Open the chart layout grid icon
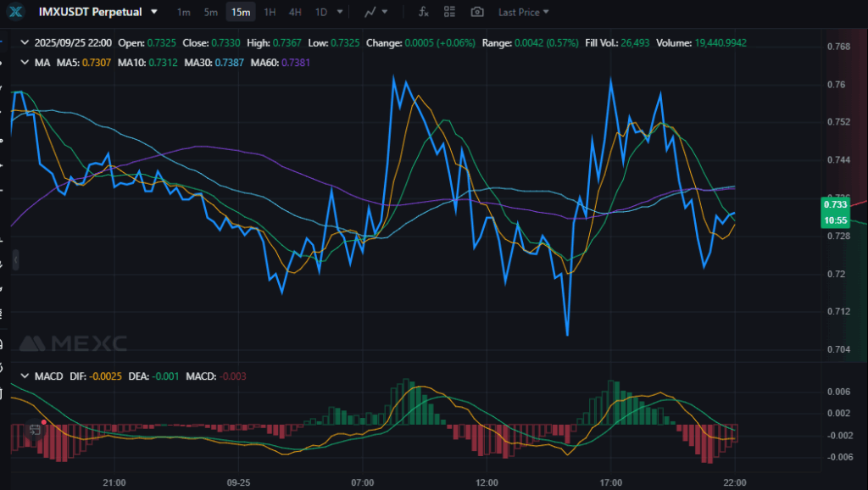Image resolution: width=868 pixels, height=490 pixels. point(450,12)
